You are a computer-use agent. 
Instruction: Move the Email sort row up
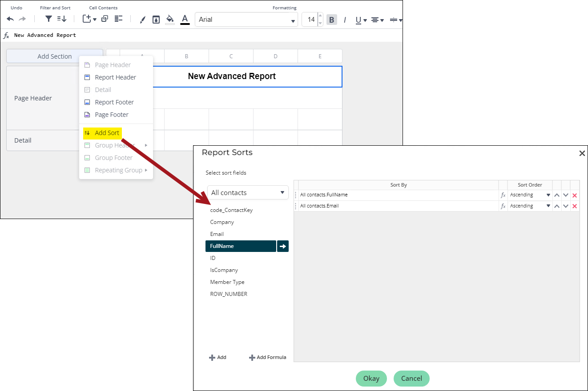point(557,206)
